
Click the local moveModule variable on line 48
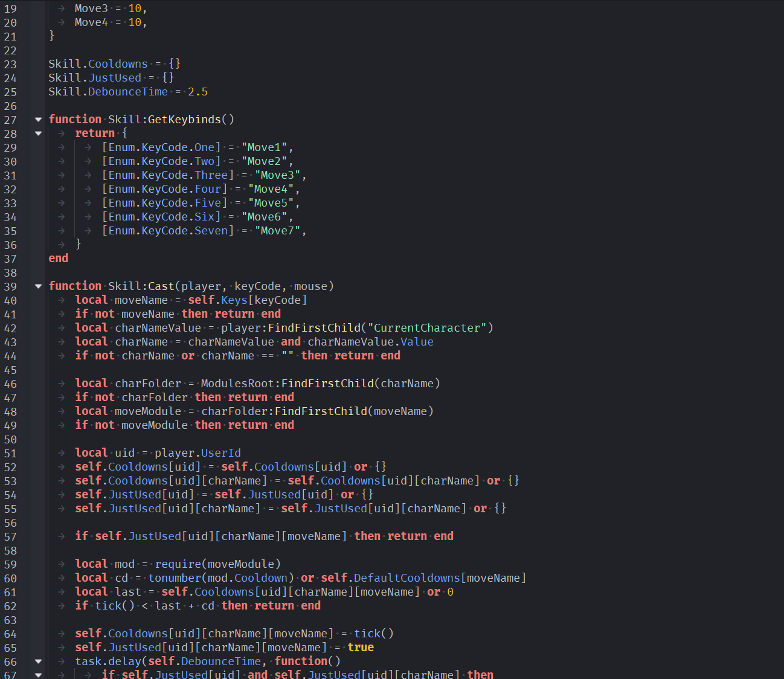coord(148,411)
